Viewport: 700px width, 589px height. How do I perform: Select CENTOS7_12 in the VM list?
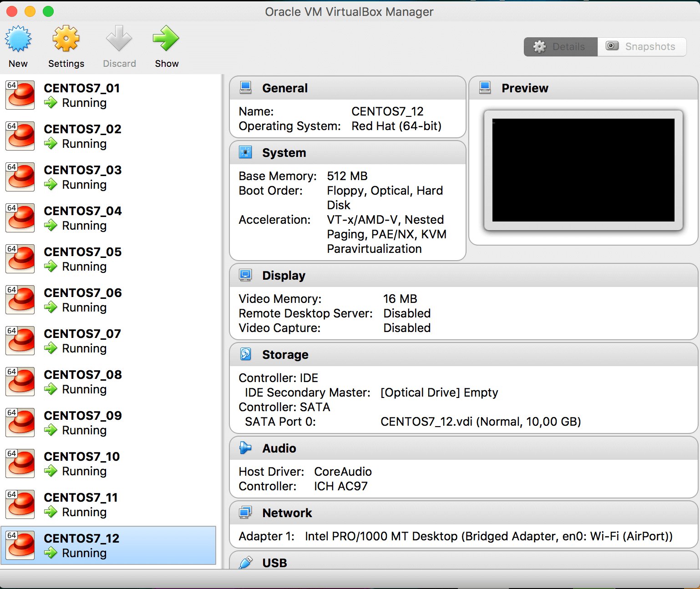(108, 545)
